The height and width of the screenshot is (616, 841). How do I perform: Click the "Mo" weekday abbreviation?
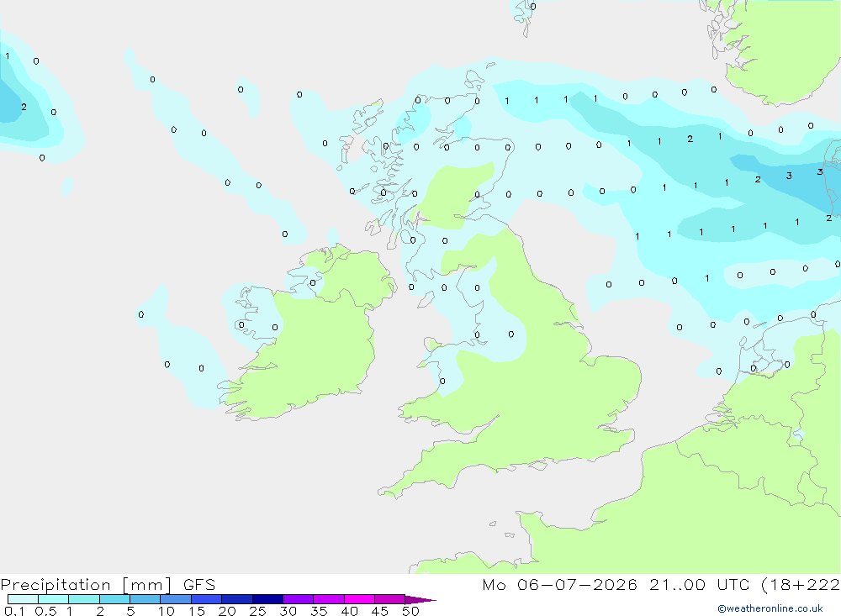[494, 585]
